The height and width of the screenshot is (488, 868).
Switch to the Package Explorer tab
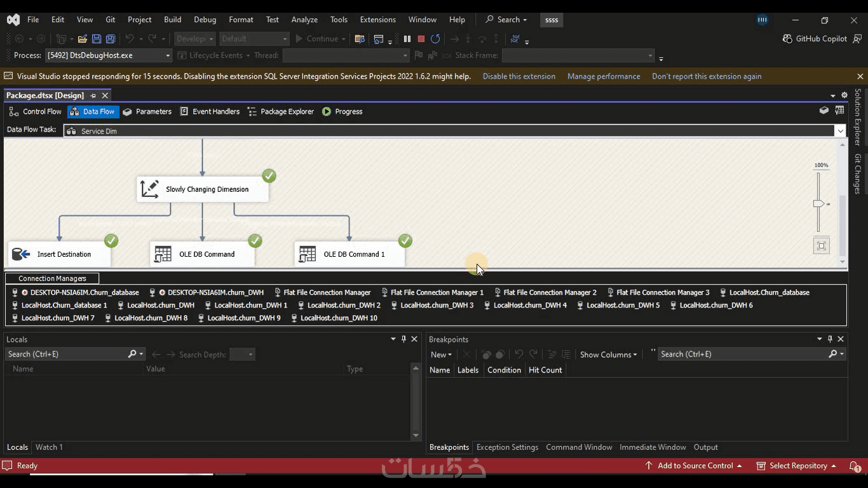(x=280, y=111)
